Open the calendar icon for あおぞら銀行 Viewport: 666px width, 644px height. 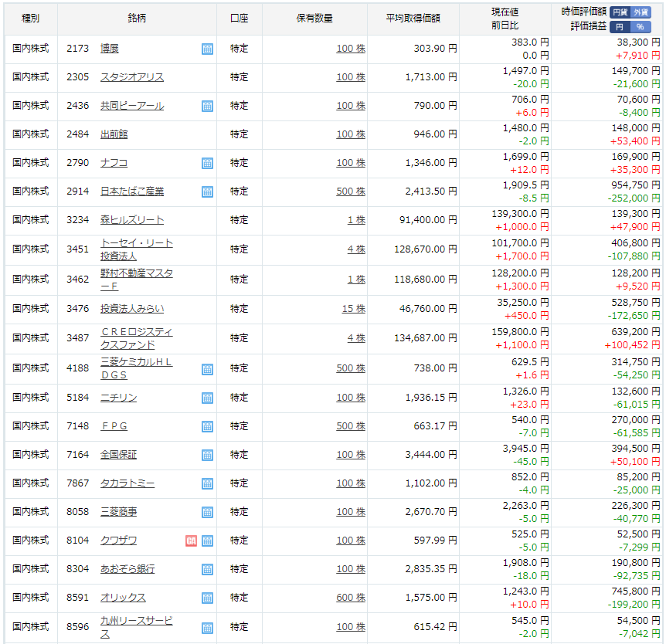pos(207,569)
